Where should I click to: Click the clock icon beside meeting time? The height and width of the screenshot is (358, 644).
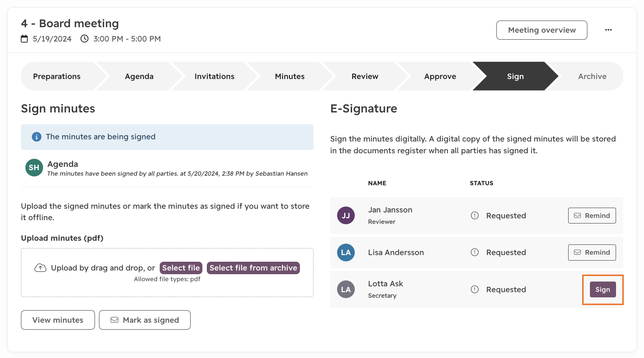[84, 39]
